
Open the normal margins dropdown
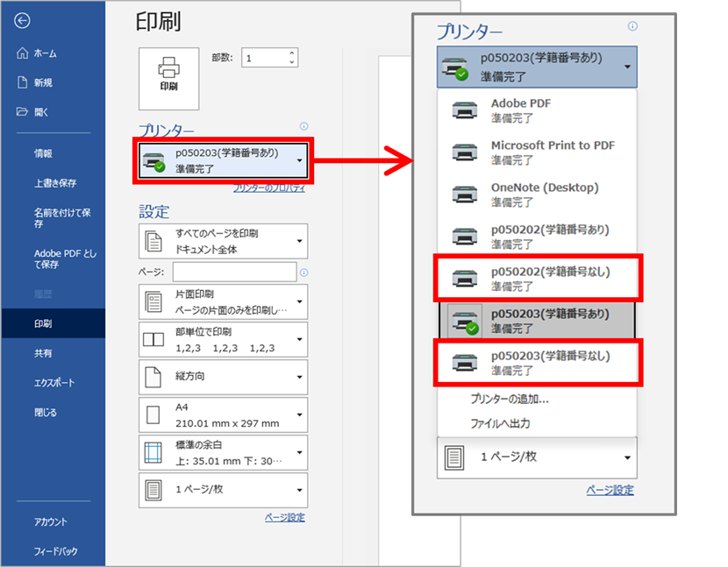click(x=223, y=452)
